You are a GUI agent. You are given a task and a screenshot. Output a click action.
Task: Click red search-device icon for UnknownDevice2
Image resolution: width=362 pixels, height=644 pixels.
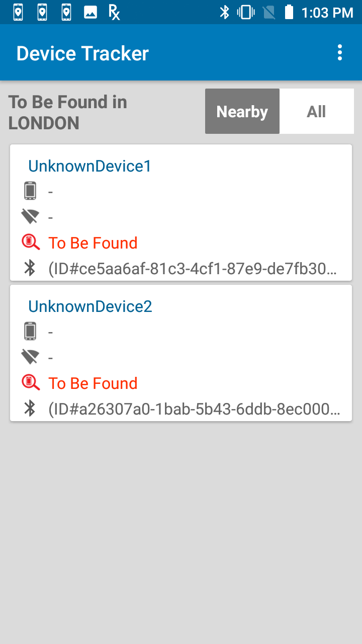click(31, 383)
